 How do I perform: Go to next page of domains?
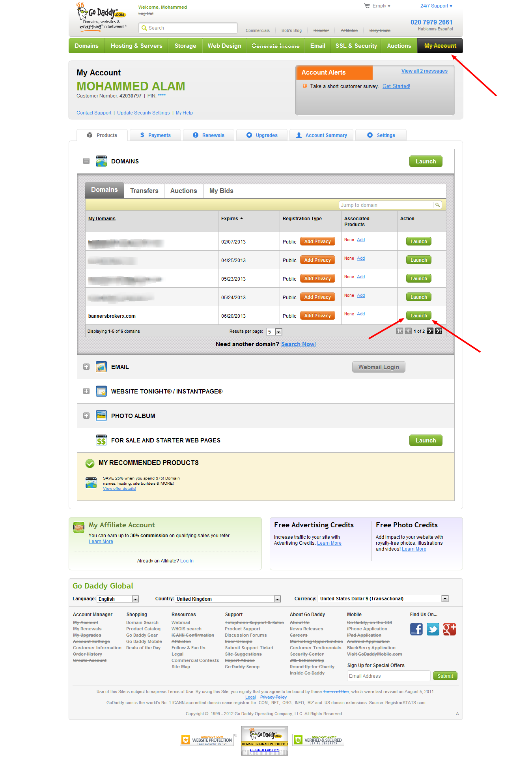[430, 331]
